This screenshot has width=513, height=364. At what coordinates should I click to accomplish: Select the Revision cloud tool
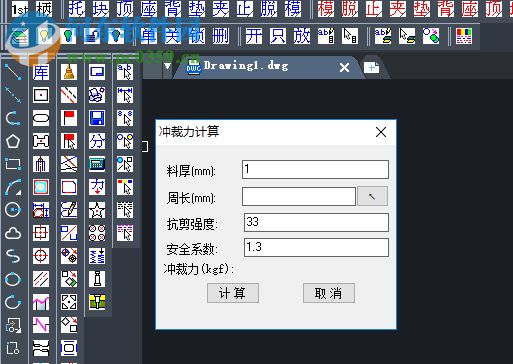(13, 233)
